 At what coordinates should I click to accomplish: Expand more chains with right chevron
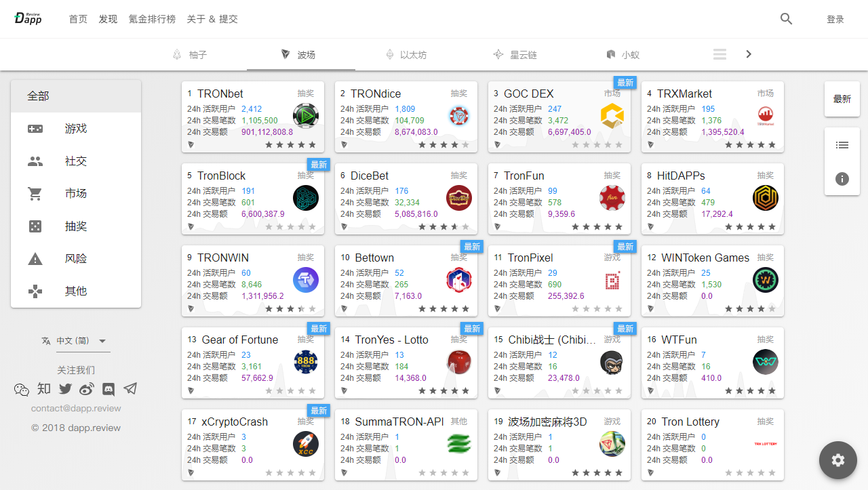pos(749,54)
